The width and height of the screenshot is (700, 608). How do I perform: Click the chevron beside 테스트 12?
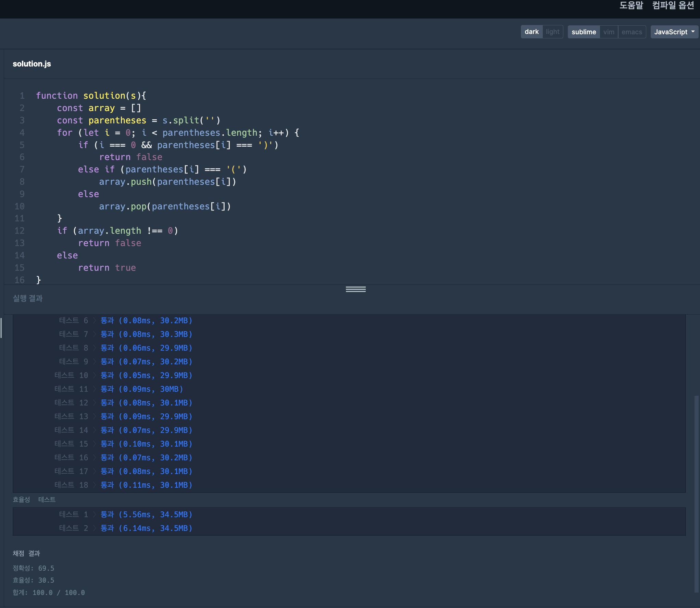pos(95,403)
